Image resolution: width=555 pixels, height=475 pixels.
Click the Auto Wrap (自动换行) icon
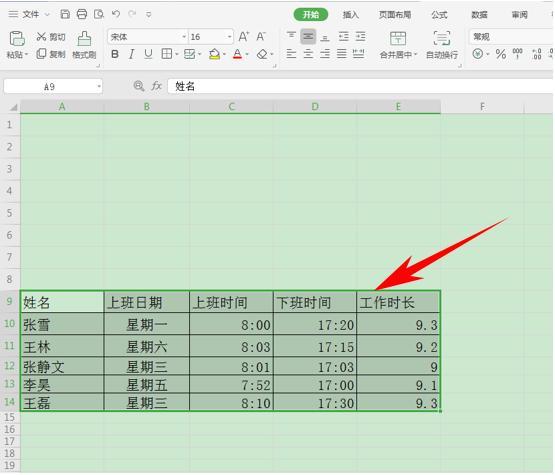(442, 38)
